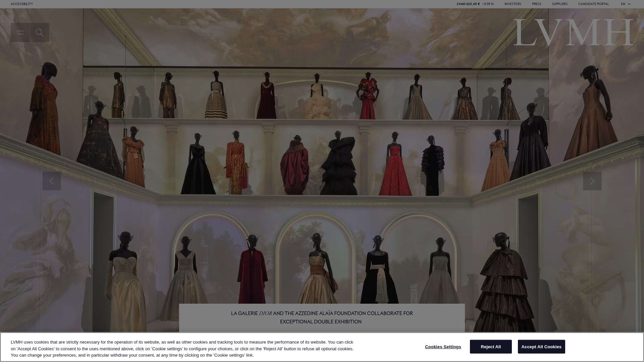Open the Accessibility link
Viewport: 644px width, 362px height.
22,4
